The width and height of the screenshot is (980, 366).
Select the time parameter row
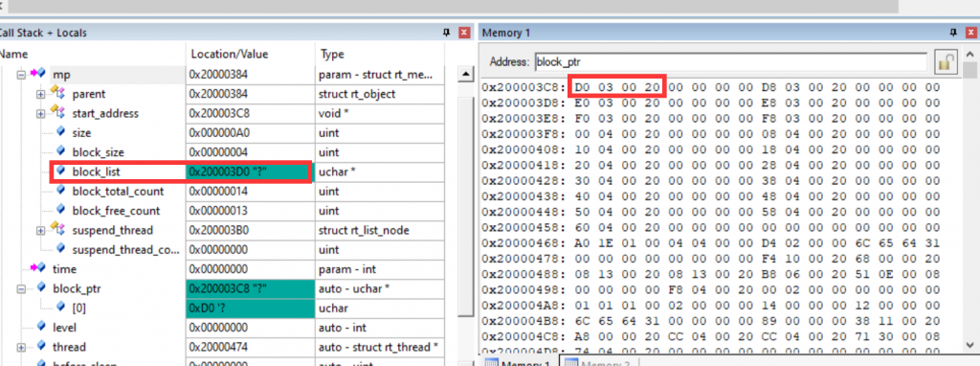222,269
